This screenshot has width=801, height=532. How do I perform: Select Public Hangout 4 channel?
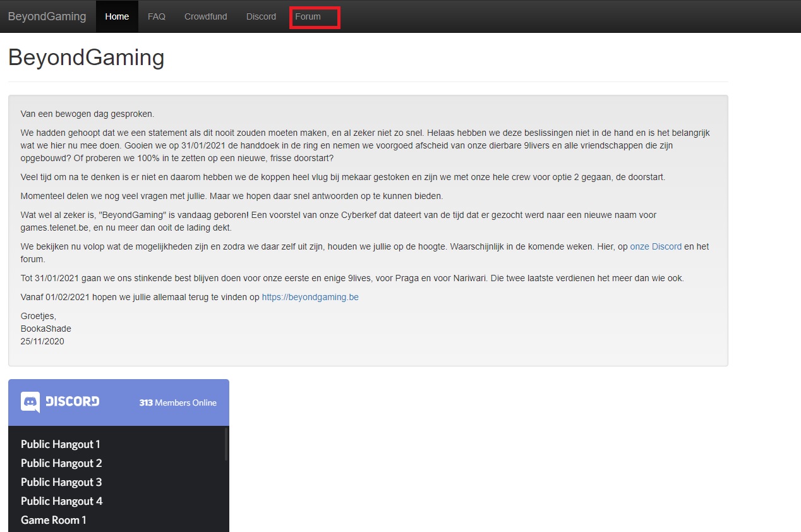[x=62, y=501]
